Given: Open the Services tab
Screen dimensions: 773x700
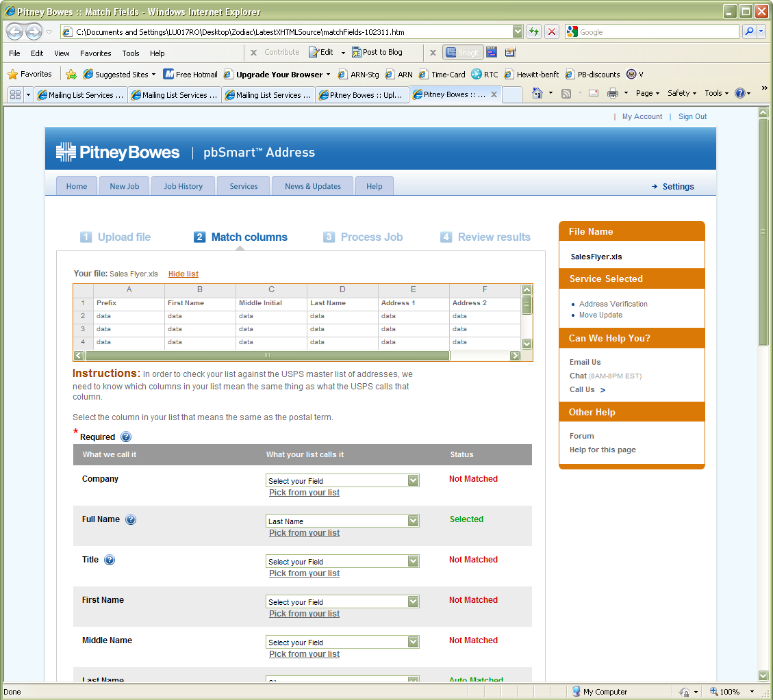Looking at the screenshot, I should point(244,186).
